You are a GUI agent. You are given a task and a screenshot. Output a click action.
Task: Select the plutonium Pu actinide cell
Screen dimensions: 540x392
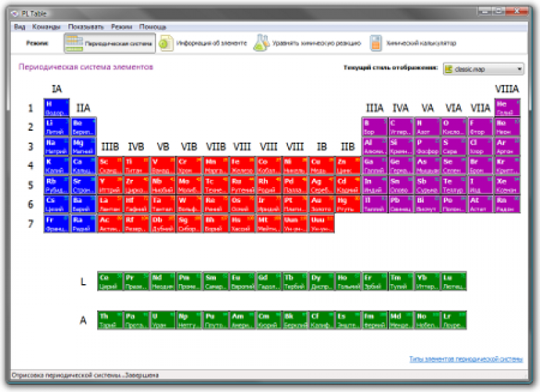coord(216,320)
